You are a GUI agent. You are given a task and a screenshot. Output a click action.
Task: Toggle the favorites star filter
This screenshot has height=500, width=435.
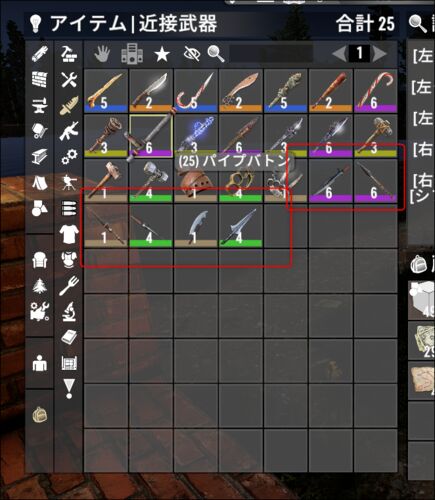[x=162, y=54]
